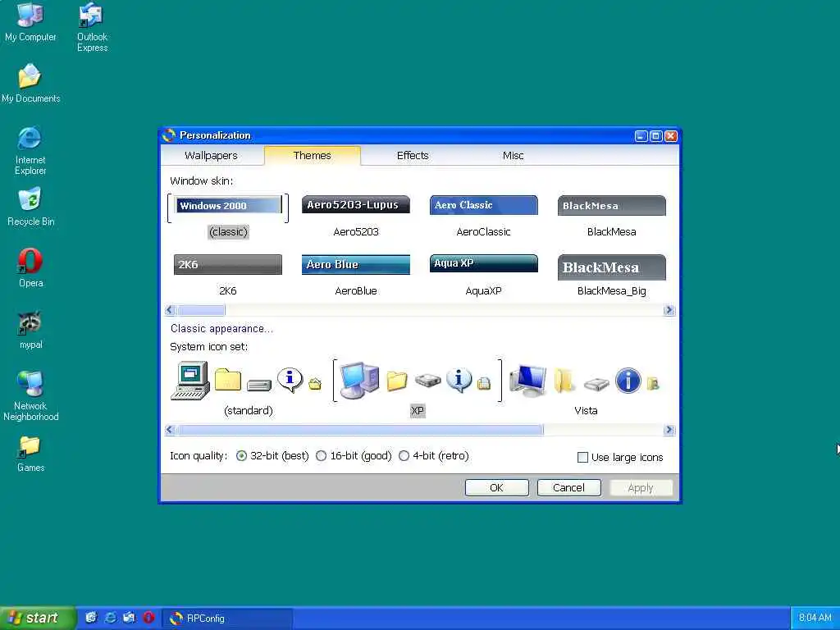Open the Windows start menu
Screen dimensions: 840x630
[38, 619]
